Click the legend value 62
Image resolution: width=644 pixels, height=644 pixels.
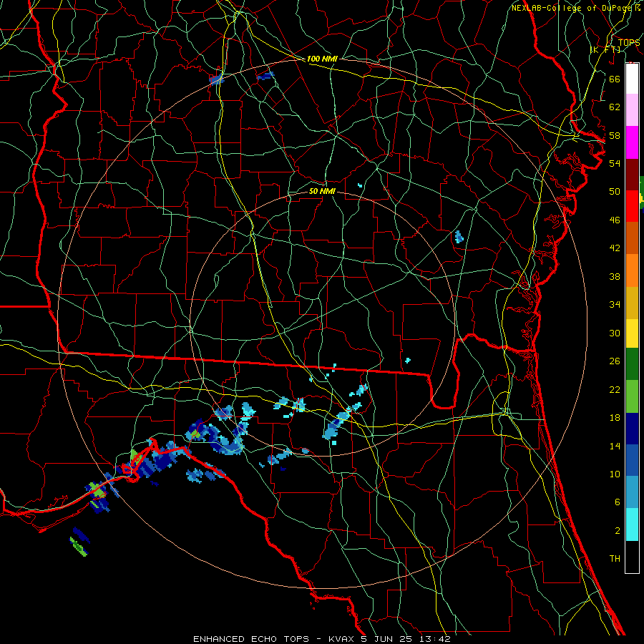tap(615, 107)
